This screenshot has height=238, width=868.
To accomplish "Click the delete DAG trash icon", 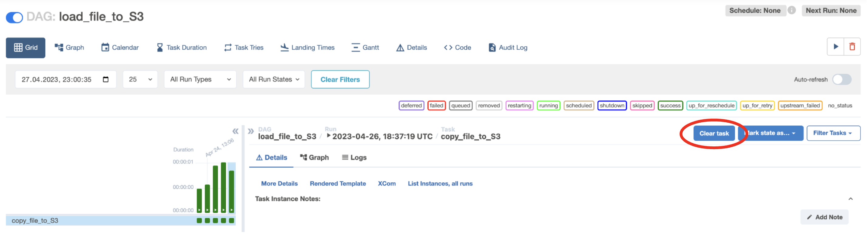I will click(852, 47).
